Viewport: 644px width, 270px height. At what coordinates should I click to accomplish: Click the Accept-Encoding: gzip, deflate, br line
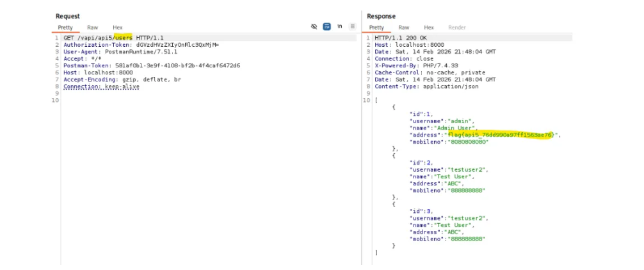click(122, 80)
